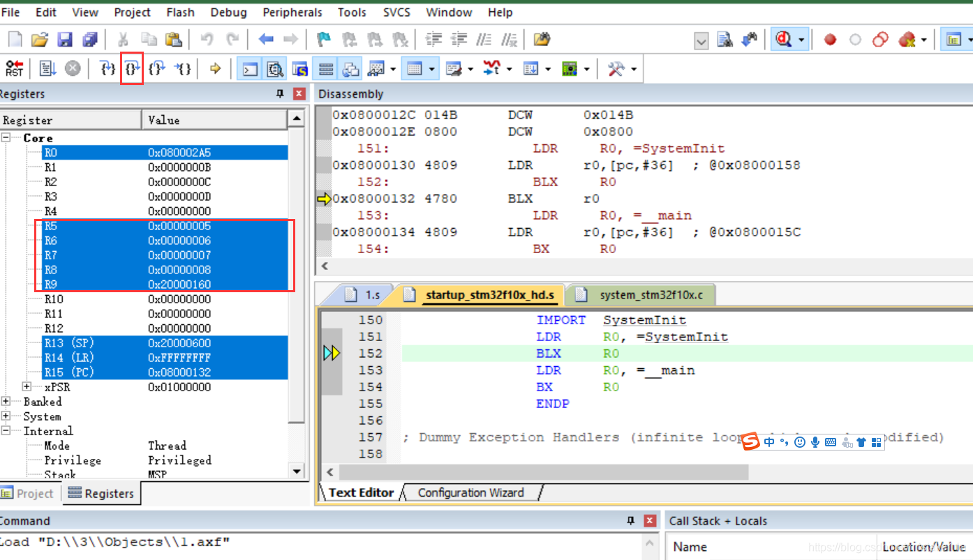This screenshot has height=560, width=973.
Task: Open the System Viewer dropdown arrow
Action: [x=588, y=69]
